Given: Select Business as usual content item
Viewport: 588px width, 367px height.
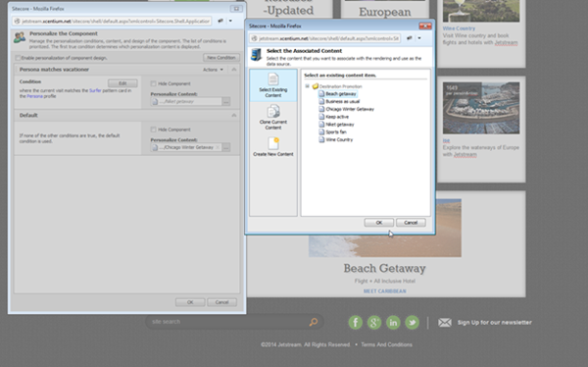Looking at the screenshot, I should point(342,101).
